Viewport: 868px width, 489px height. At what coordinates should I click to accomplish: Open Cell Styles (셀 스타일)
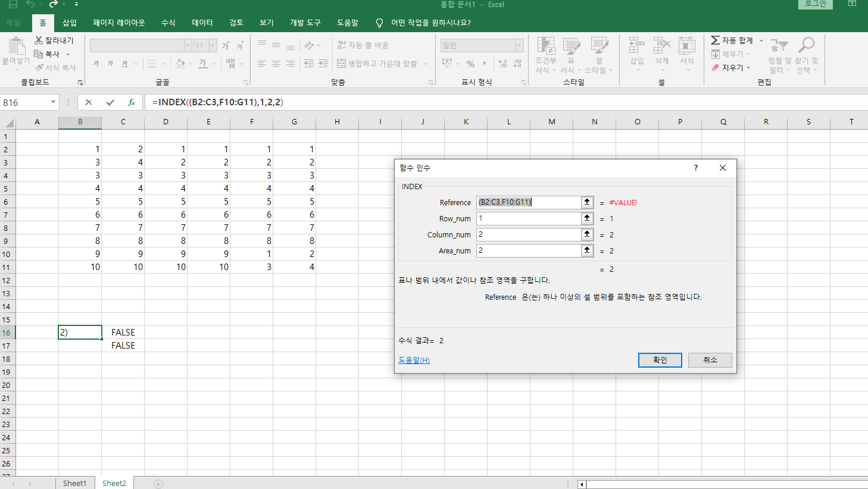point(599,55)
